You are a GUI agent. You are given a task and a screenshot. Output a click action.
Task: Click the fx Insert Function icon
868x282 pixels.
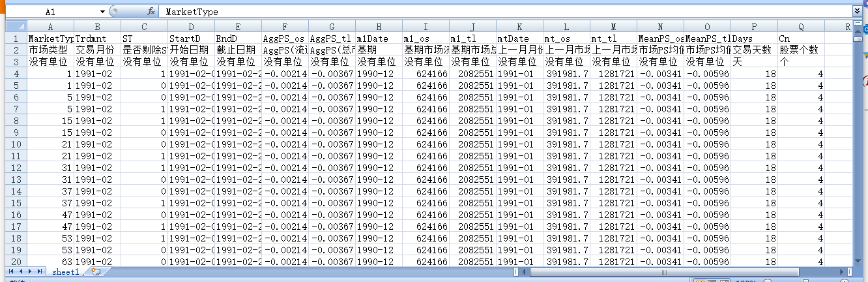[151, 12]
